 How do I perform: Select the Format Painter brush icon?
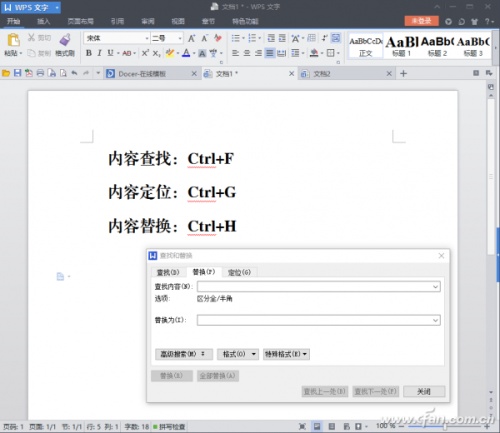(65, 40)
